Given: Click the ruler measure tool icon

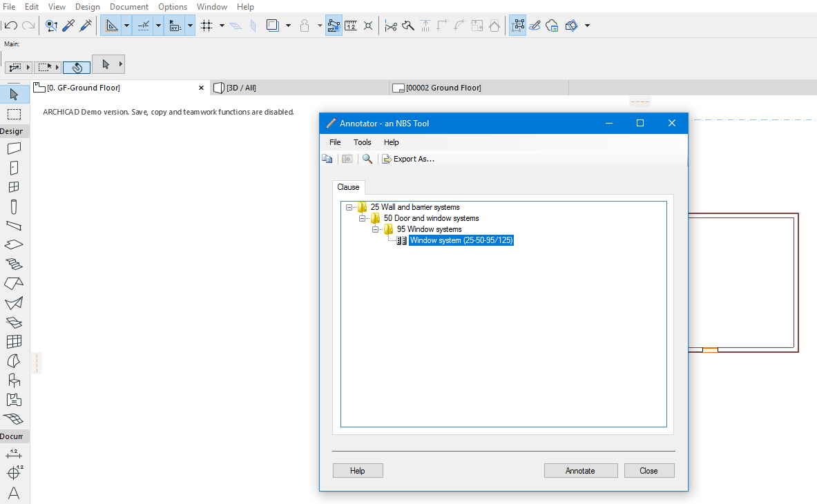Looking at the screenshot, I should coord(351,26).
